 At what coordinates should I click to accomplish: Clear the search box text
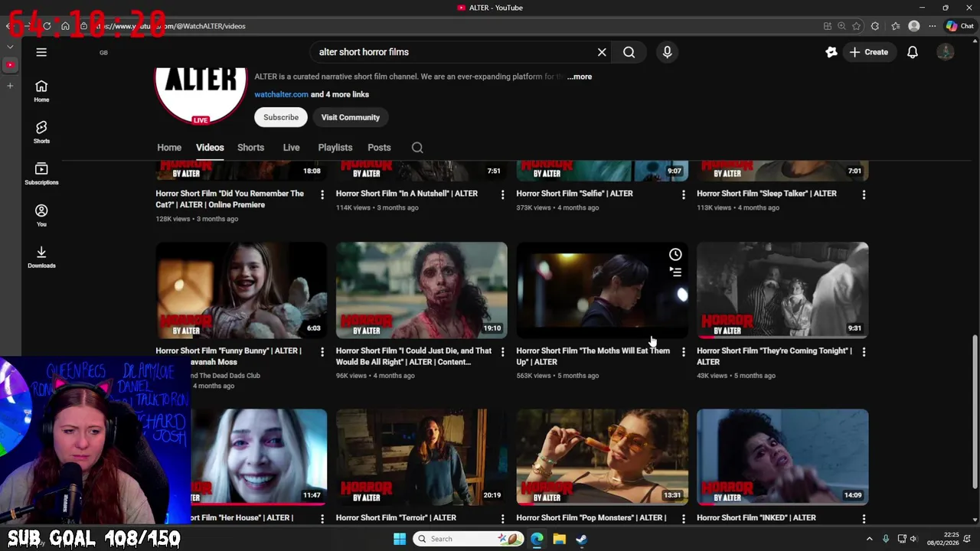point(602,52)
